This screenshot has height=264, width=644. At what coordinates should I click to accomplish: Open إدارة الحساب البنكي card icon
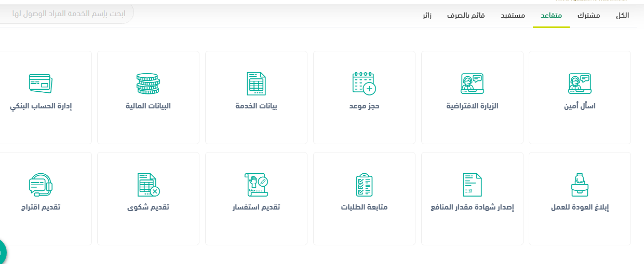[41, 84]
